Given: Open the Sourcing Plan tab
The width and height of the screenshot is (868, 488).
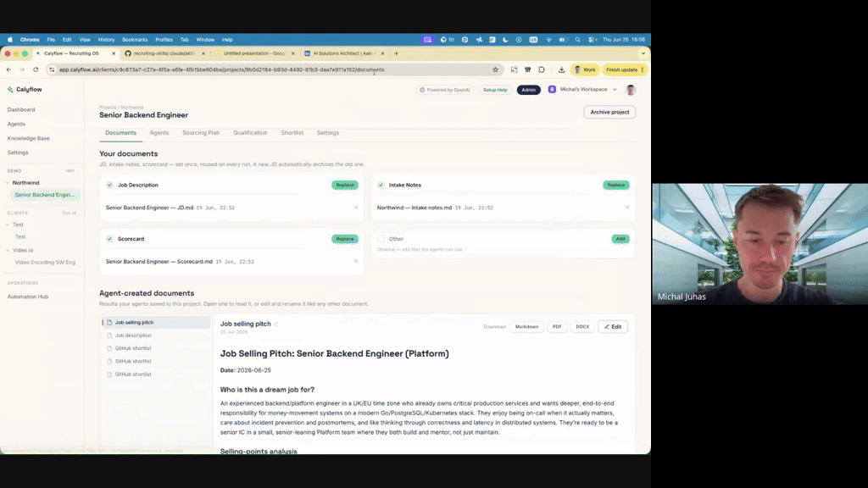Looking at the screenshot, I should click(x=201, y=133).
